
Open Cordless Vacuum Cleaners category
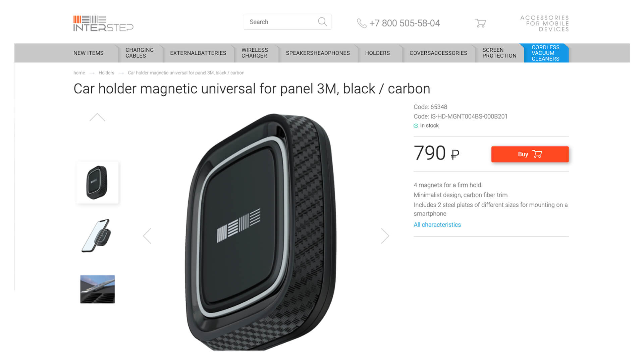click(545, 53)
